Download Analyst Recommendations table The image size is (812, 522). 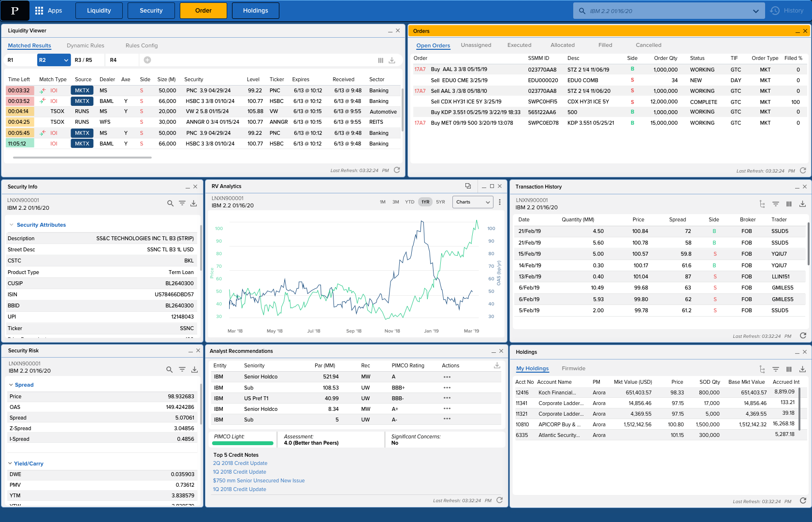(497, 365)
